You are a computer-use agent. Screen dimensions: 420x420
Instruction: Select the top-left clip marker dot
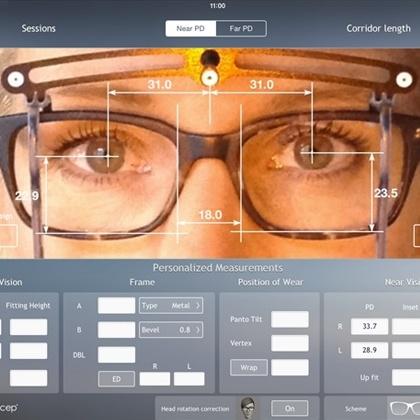pos(16,80)
